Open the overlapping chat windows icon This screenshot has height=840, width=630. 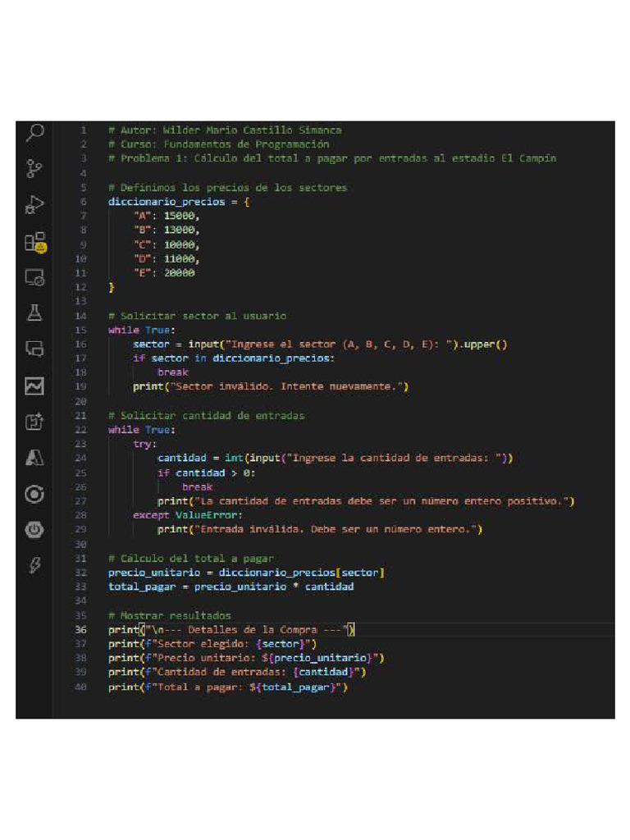tap(34, 349)
